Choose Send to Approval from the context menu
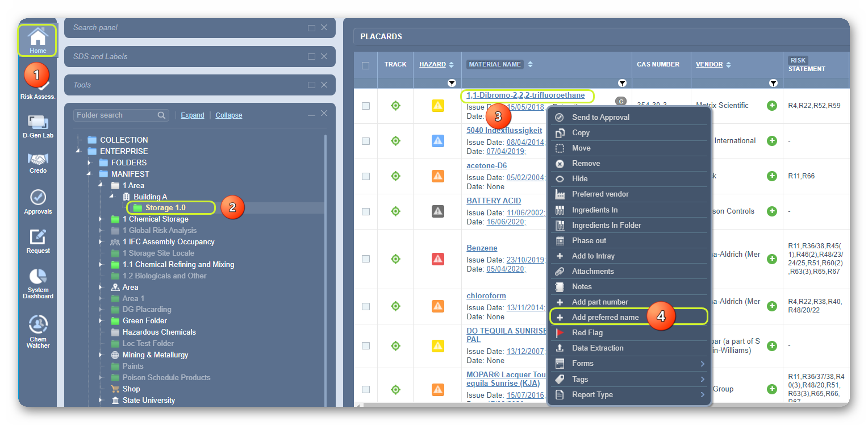Viewport: 868px width, 425px height. 629,117
